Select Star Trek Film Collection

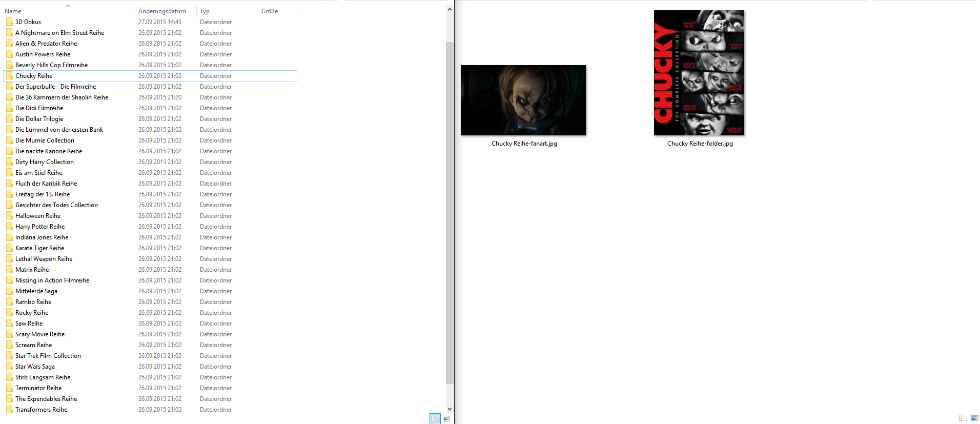pos(48,356)
